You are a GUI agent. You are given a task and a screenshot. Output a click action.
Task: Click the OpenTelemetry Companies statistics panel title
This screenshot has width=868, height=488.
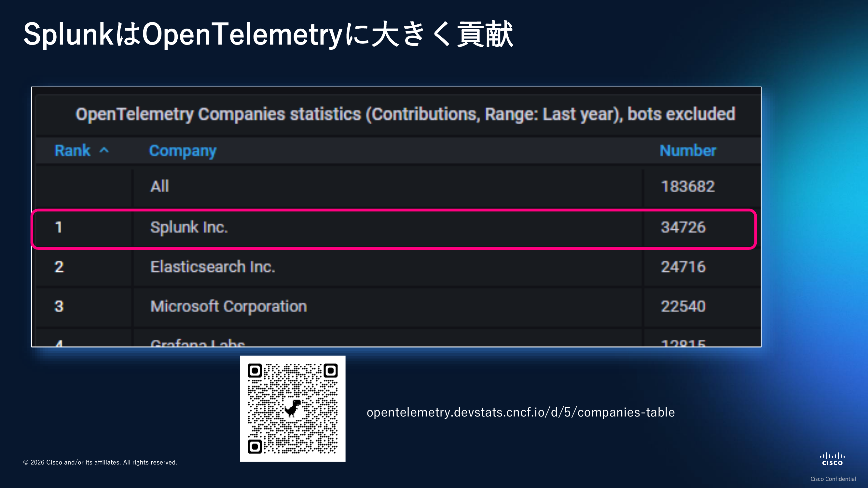pyautogui.click(x=405, y=114)
